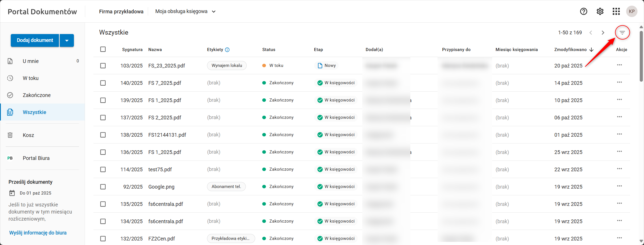Click the Wynajem lokalu label chip
The width and height of the screenshot is (644, 245).
pyautogui.click(x=227, y=66)
